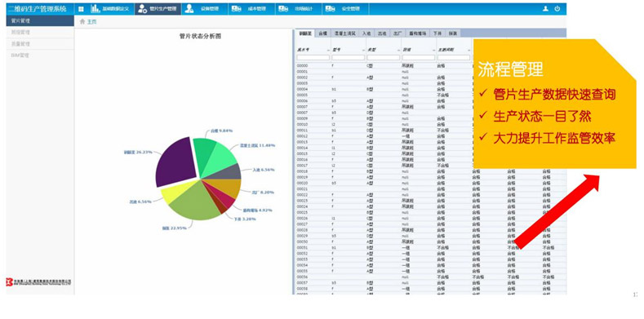Select 管片生产管理 in top navigation
644x319 pixels.
[158, 9]
